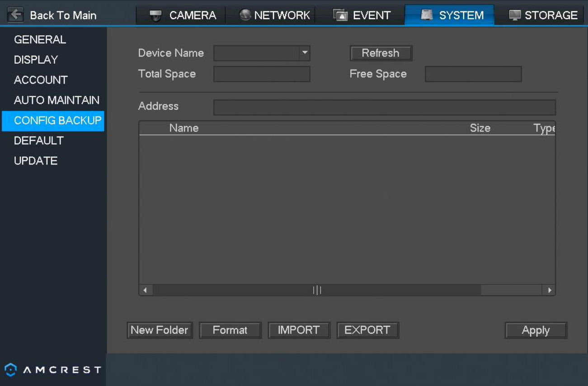
Task: Click the Total Space field
Action: coord(262,74)
